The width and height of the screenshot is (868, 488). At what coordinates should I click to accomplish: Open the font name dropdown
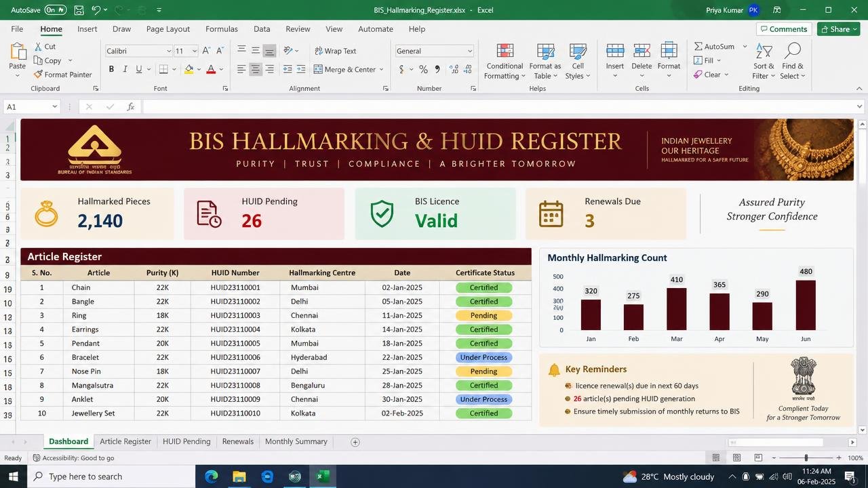169,52
